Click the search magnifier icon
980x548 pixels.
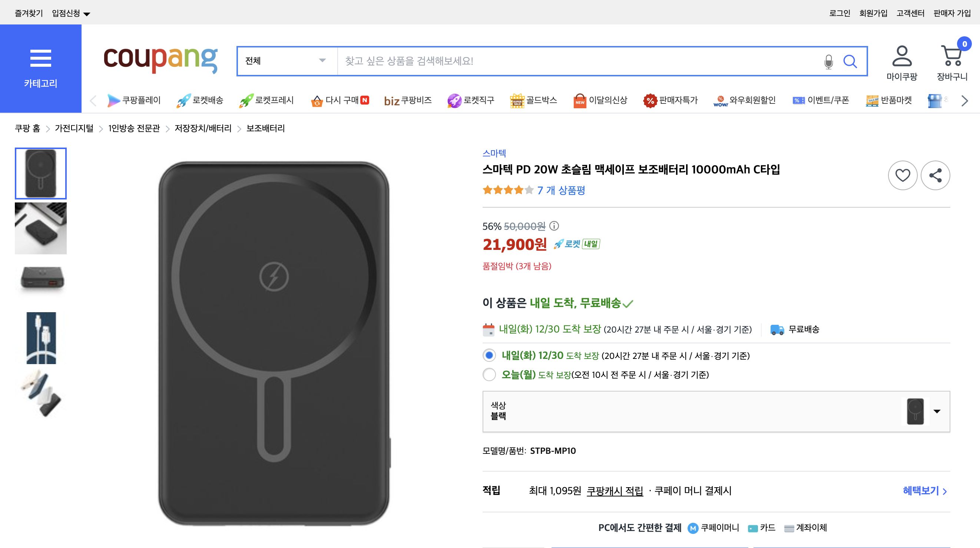pyautogui.click(x=851, y=61)
